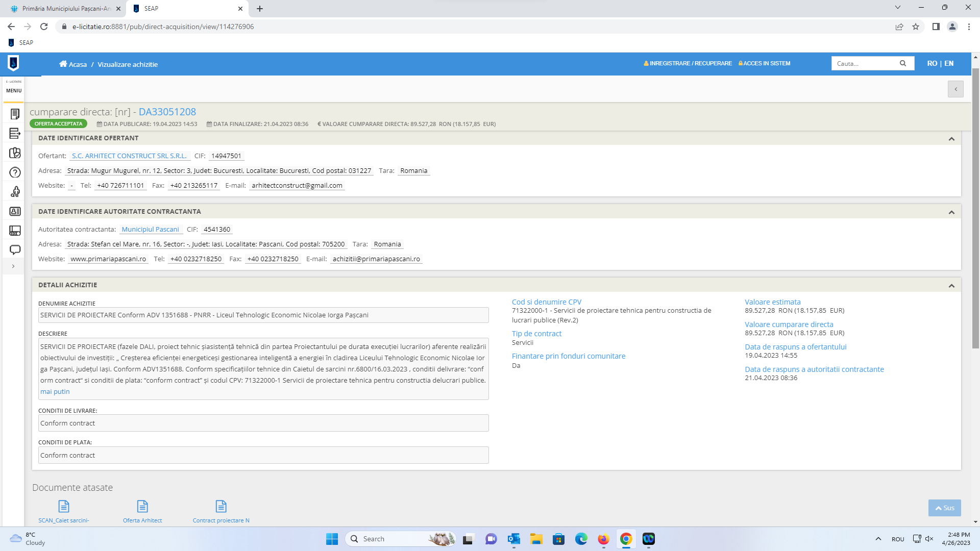Click the Denumire Achizitie text field
The image size is (980, 551).
(263, 315)
